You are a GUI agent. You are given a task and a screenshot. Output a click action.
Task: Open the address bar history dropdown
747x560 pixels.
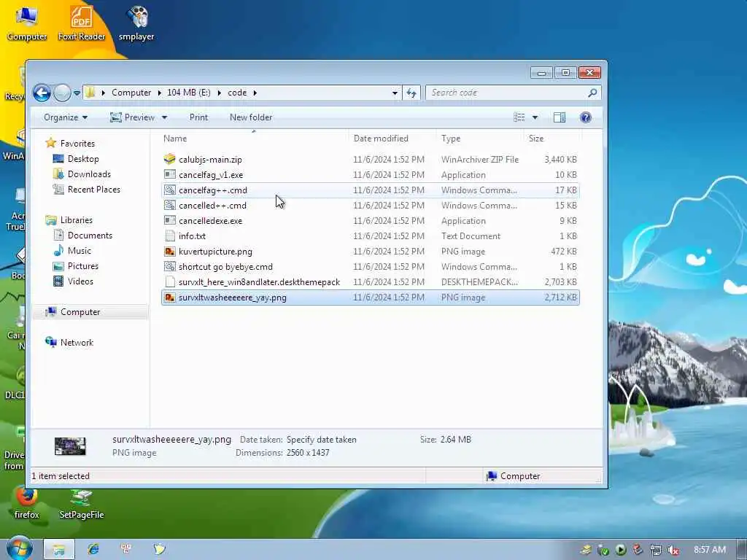[395, 93]
